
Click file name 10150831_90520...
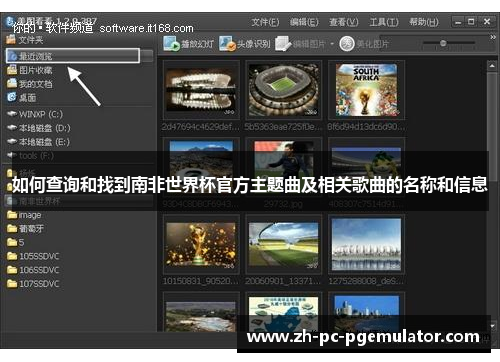tap(201, 281)
